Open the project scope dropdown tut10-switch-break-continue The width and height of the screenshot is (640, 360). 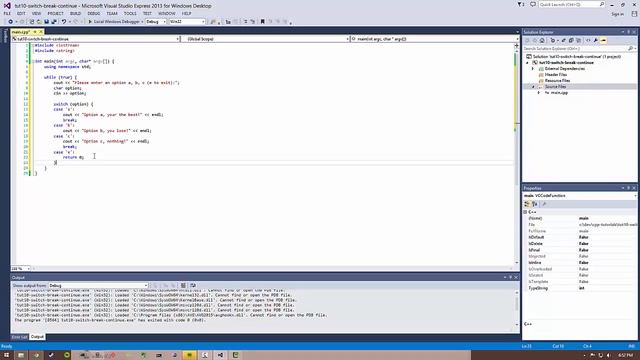96,39
